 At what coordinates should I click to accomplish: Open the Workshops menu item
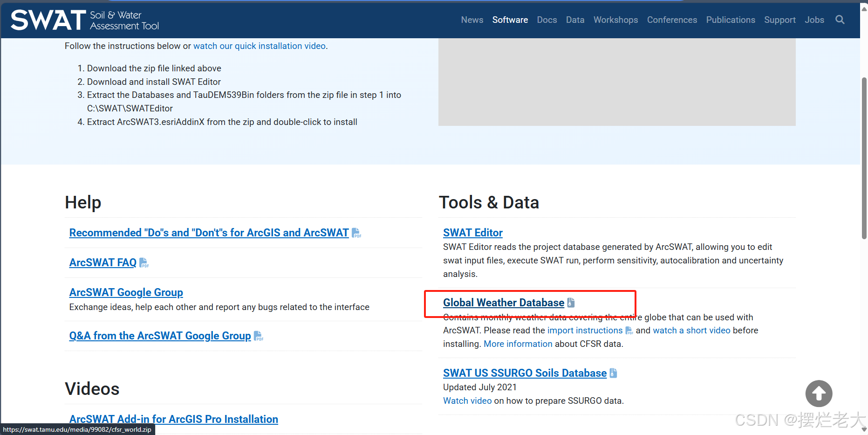click(x=615, y=20)
